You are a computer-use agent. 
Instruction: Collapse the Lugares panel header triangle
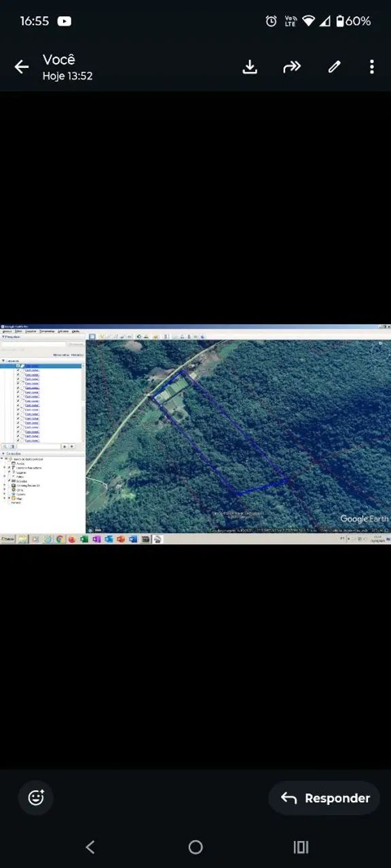pyautogui.click(x=3, y=361)
